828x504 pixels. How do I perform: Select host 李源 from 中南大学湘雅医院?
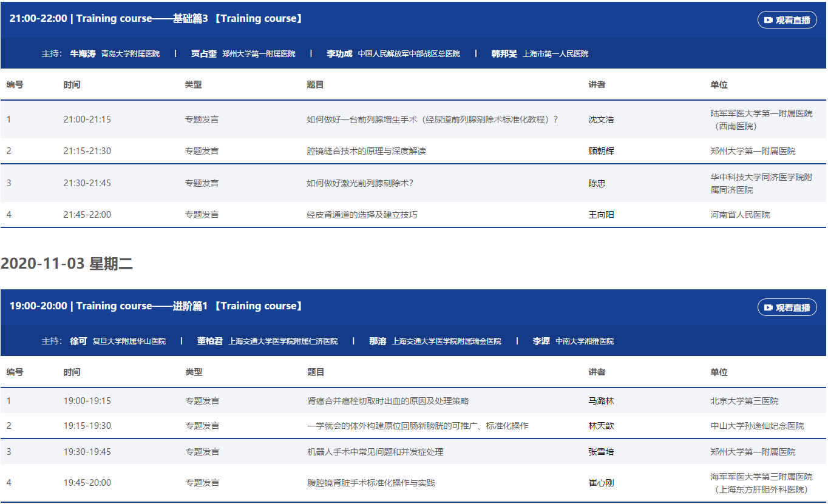pyautogui.click(x=541, y=341)
